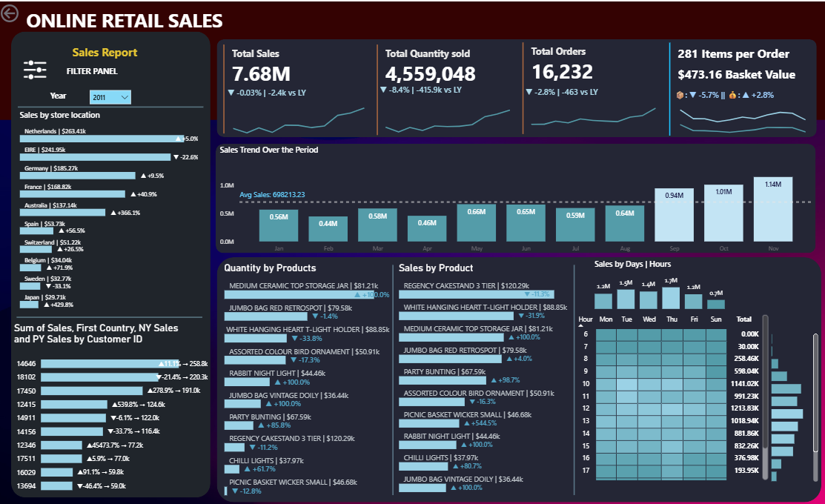Select the Feb bar labeled 0.44M
The height and width of the screenshot is (504, 825).
tap(328, 229)
